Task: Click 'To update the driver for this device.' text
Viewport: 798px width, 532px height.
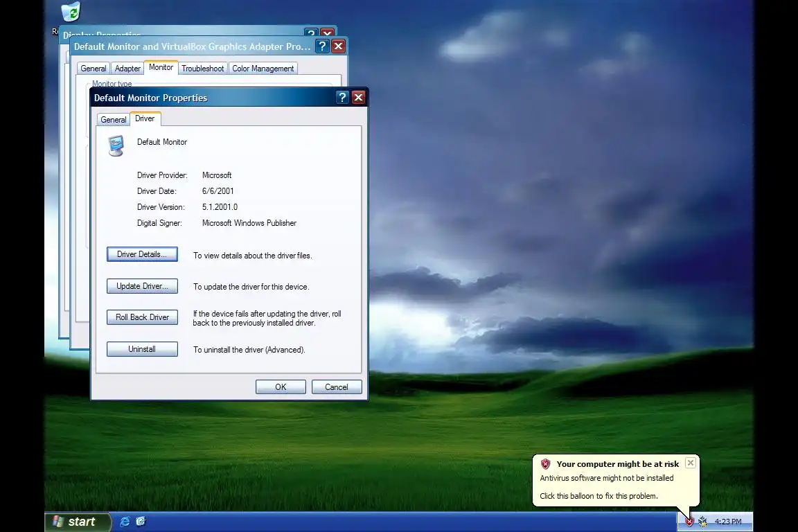Action: pyautogui.click(x=251, y=287)
